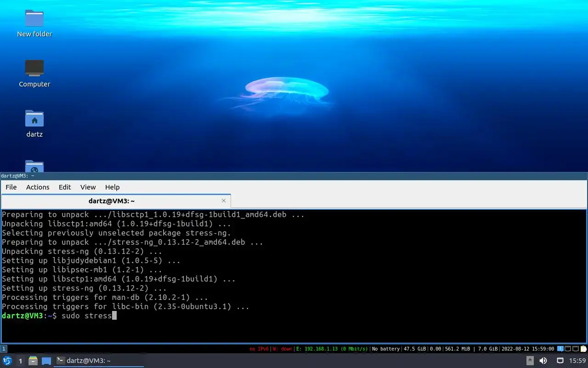Click the 'Processing triggers for man-db' line
The image size is (588, 368).
(105, 297)
